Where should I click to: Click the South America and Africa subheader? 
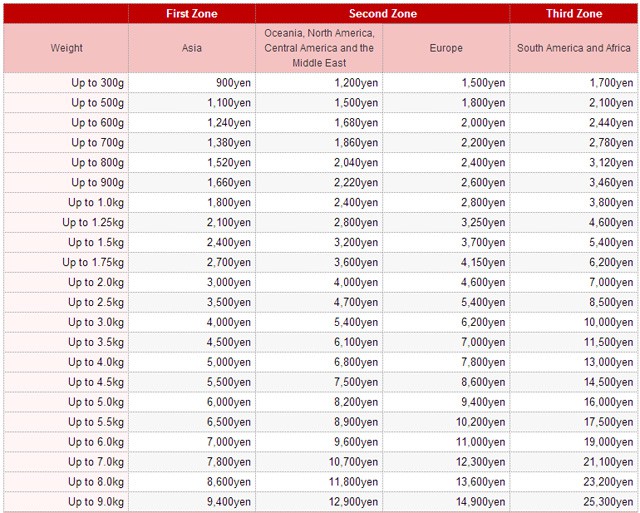(x=573, y=48)
